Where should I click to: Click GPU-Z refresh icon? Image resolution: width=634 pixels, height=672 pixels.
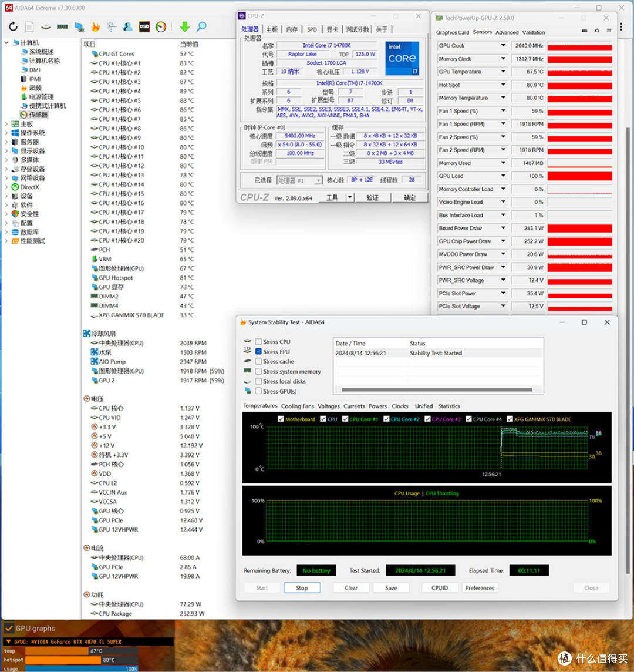coord(597,31)
